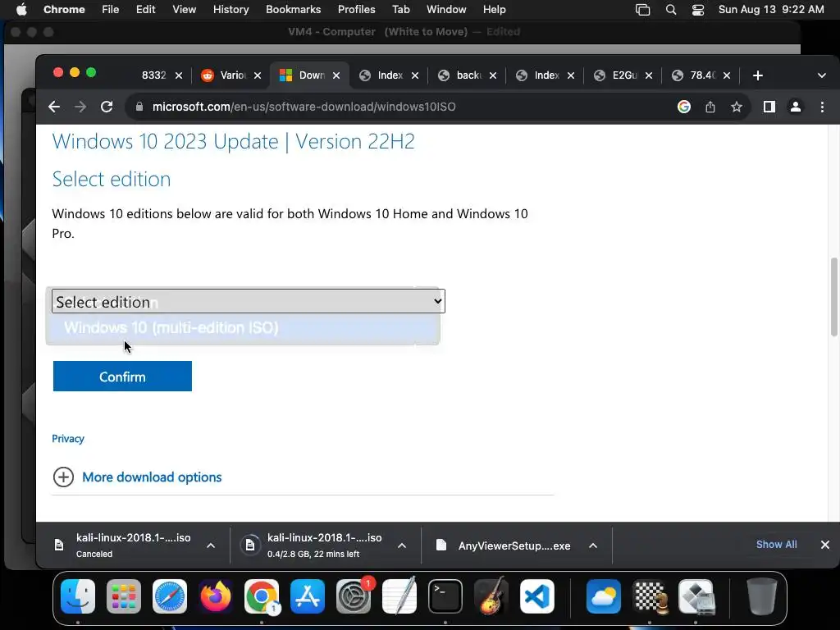
Task: Switch to the 8332 tab
Action: coord(153,75)
